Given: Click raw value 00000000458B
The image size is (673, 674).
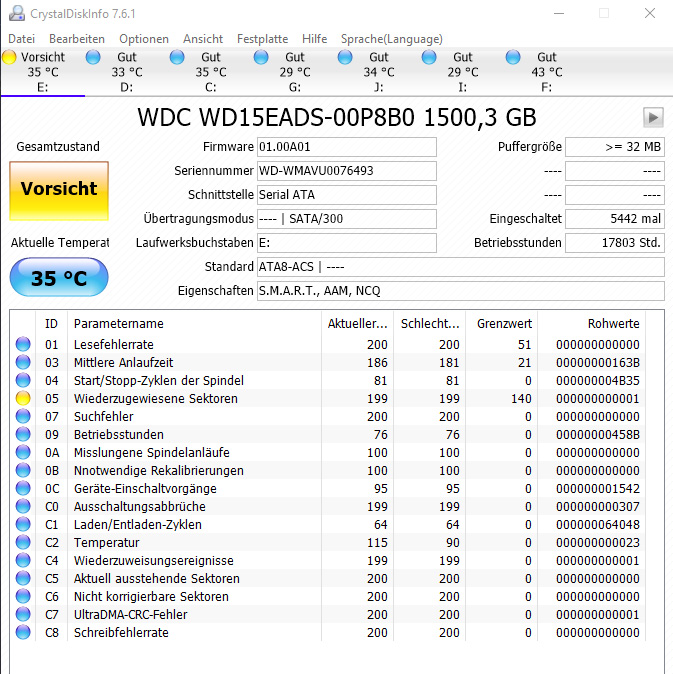Looking at the screenshot, I should tap(598, 435).
